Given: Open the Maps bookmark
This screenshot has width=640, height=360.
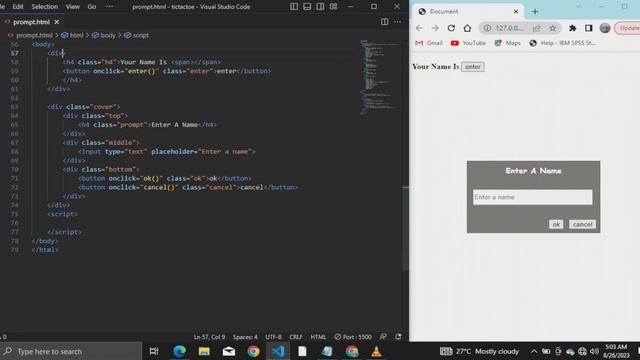Looking at the screenshot, I should pyautogui.click(x=507, y=43).
